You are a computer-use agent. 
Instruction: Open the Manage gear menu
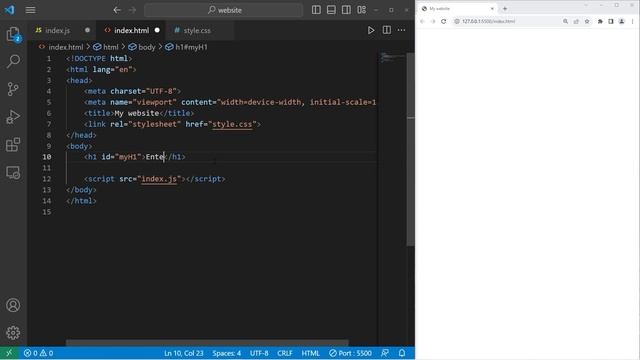pyautogui.click(x=13, y=333)
